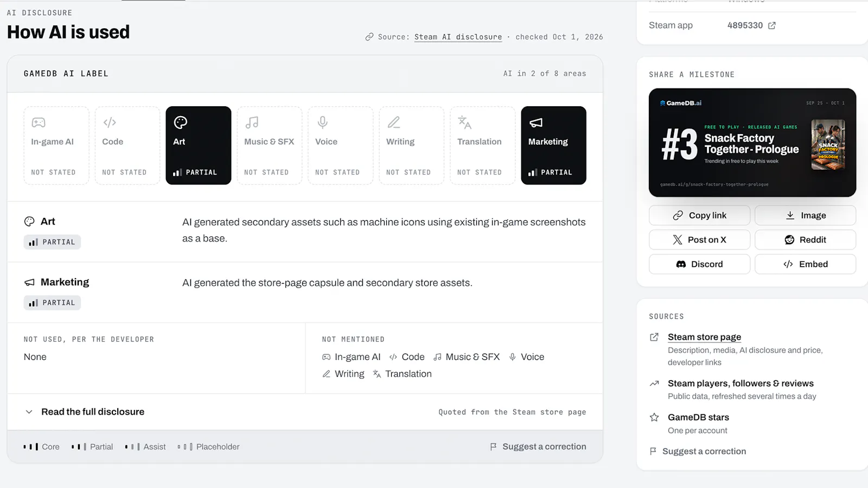Open the Marketing area card
The height and width of the screenshot is (488, 868).
[x=554, y=145]
